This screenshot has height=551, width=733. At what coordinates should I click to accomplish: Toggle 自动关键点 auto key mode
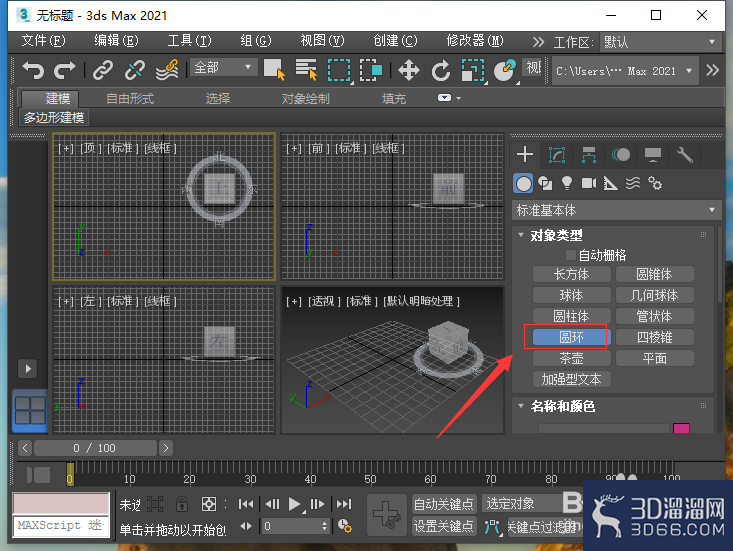(x=444, y=504)
